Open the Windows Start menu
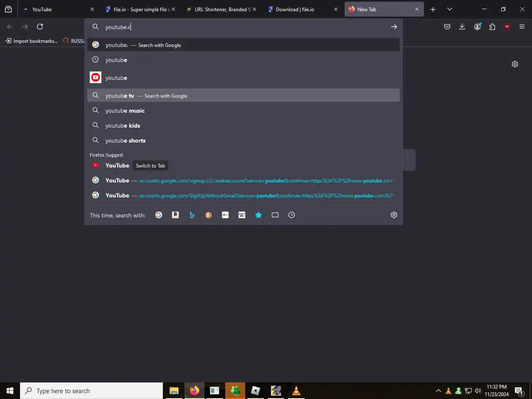This screenshot has width=532, height=399. [10, 391]
